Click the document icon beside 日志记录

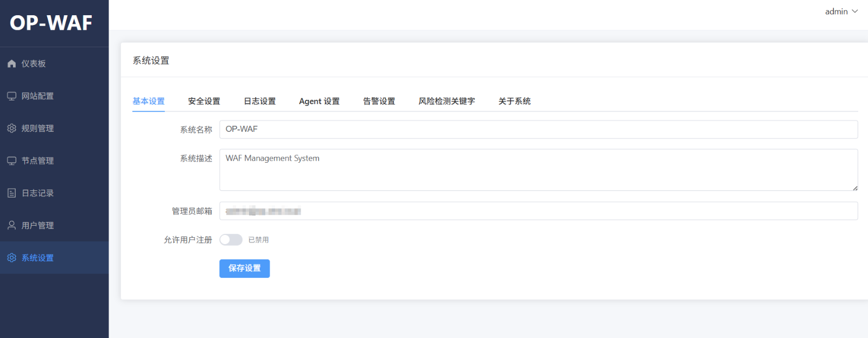[11, 193]
